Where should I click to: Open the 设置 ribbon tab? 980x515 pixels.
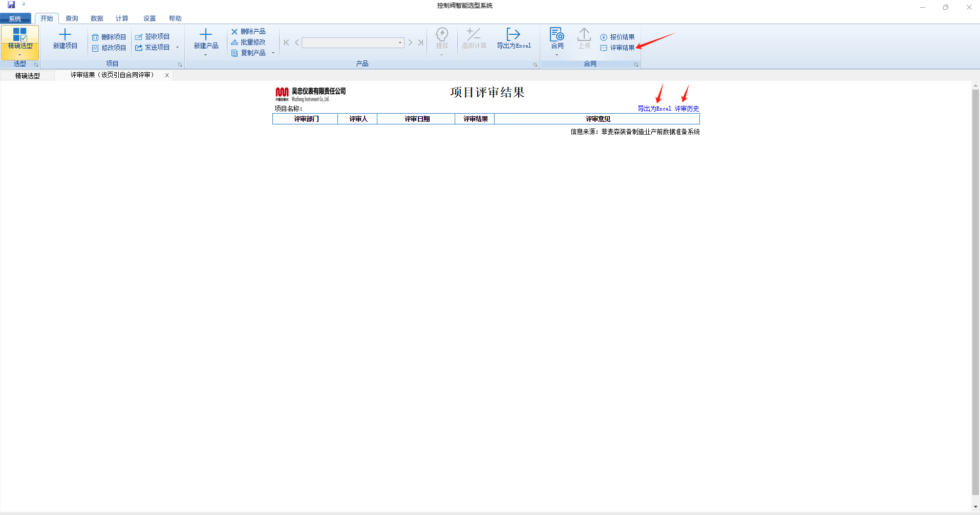coord(150,18)
